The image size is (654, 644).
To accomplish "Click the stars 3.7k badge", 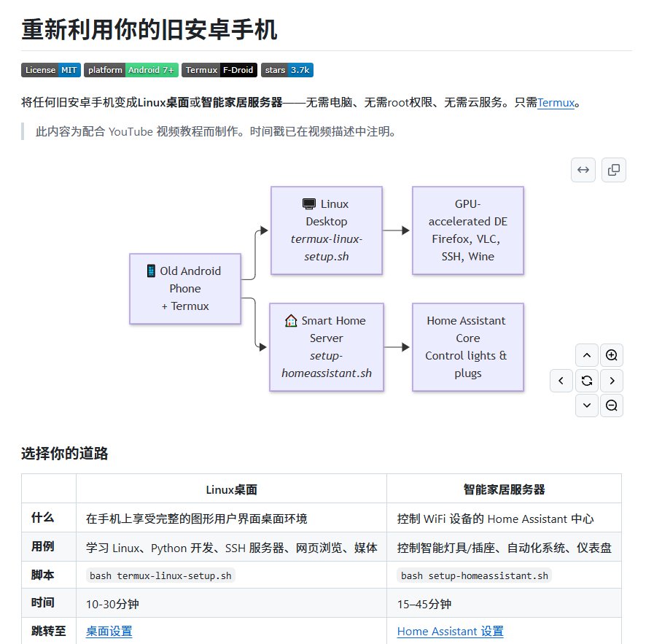I will (x=287, y=70).
